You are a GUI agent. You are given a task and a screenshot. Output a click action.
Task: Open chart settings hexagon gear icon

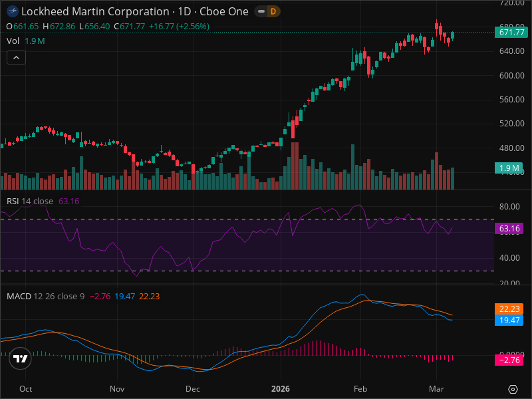tap(513, 389)
